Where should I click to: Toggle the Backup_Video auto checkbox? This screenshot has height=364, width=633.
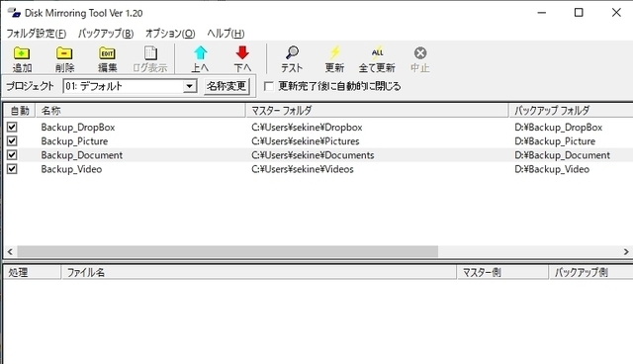click(12, 169)
